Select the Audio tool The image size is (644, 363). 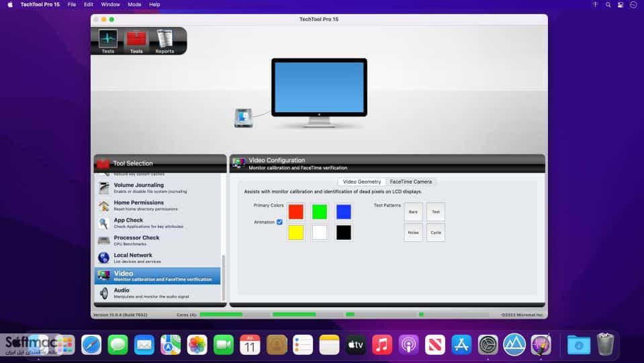pos(158,293)
